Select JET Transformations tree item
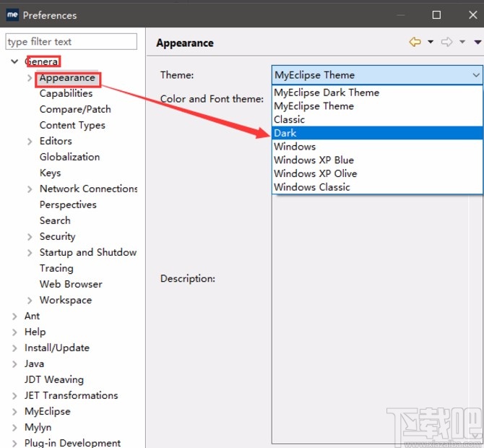484x448 pixels. [x=72, y=396]
